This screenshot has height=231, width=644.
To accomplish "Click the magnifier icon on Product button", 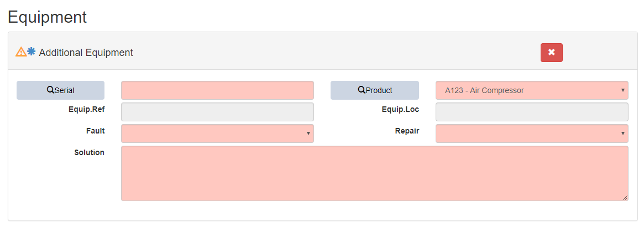I will (362, 90).
